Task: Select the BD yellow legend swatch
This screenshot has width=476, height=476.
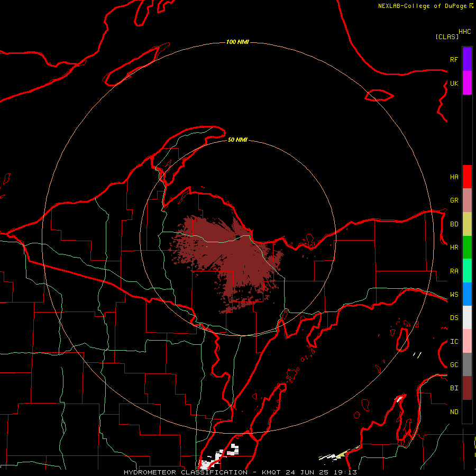Action: [x=467, y=224]
